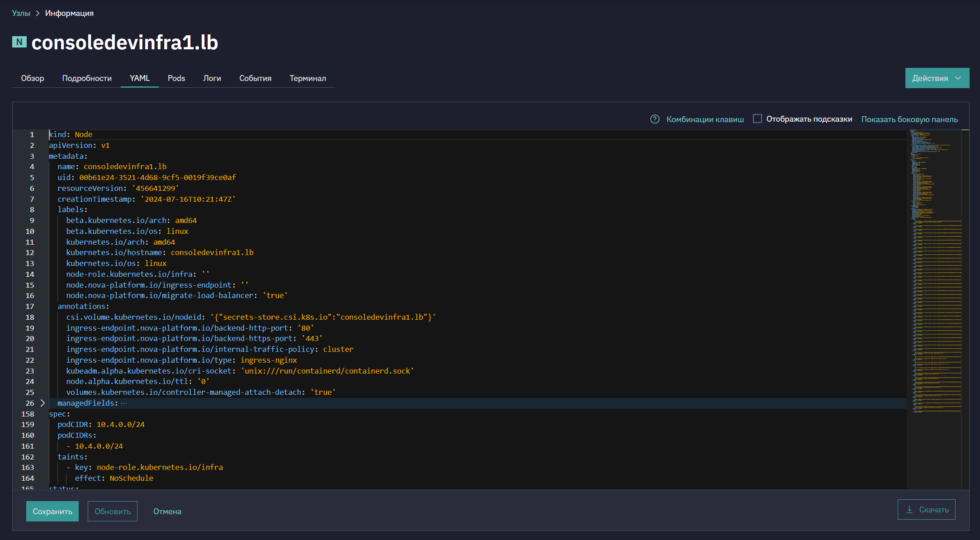
Task: Click the 'effect: NoSchedule' line
Action: click(114, 478)
